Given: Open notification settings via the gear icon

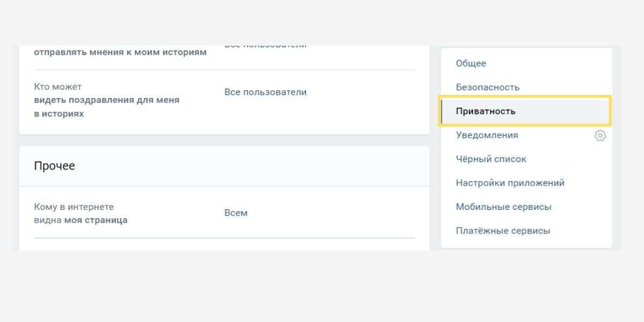Looking at the screenshot, I should coord(600,136).
